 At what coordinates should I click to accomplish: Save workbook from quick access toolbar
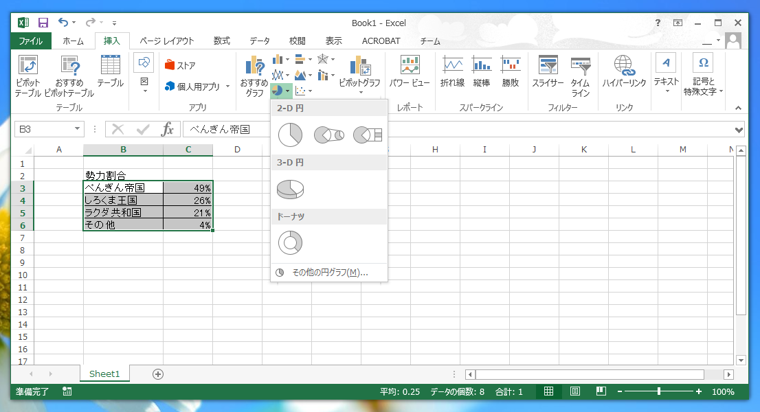[43, 22]
